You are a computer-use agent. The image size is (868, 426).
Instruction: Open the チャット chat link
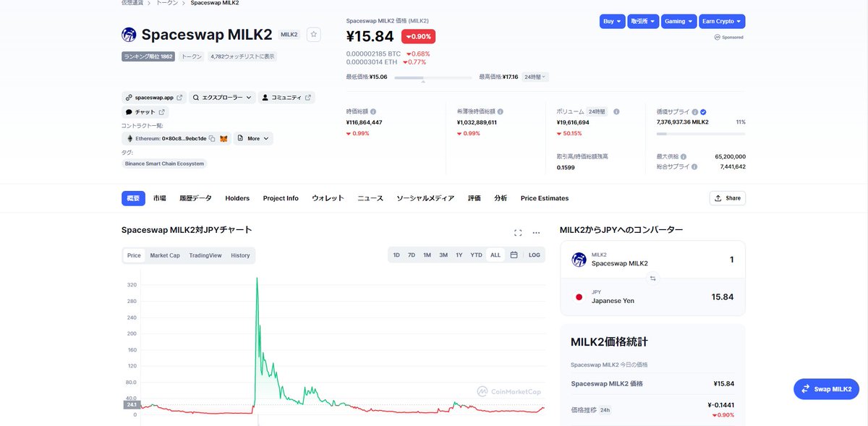click(x=145, y=112)
